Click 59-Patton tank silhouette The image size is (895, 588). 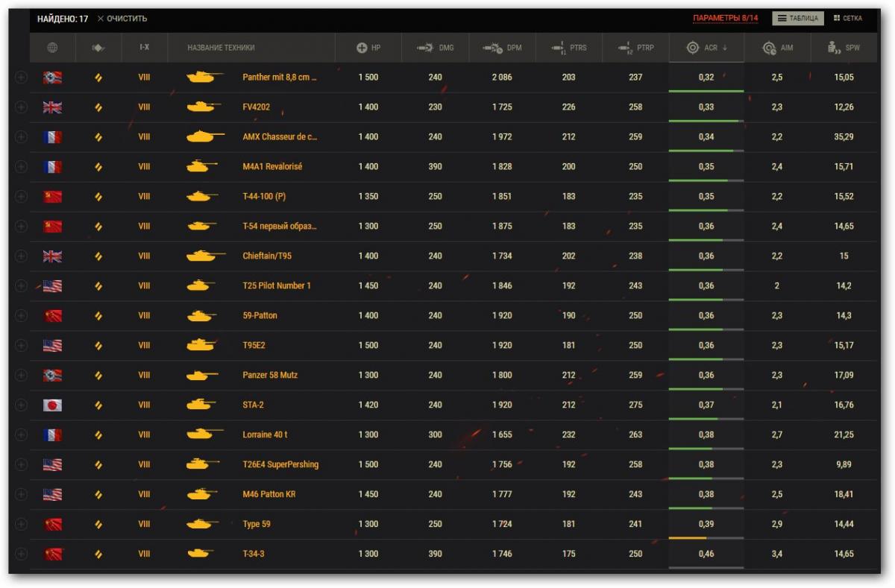coord(201,316)
